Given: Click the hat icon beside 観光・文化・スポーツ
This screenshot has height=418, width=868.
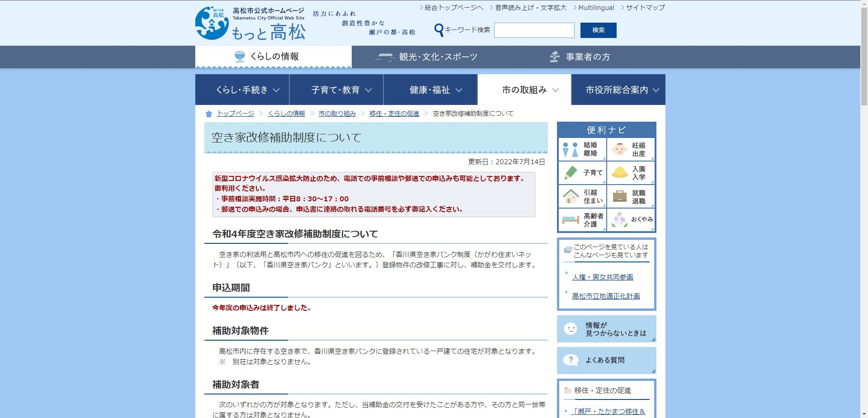Looking at the screenshot, I should click(385, 57).
